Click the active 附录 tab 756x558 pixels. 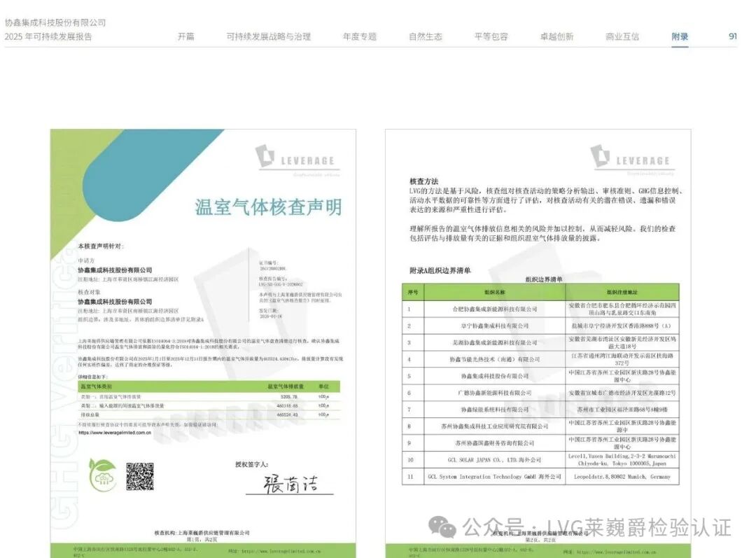pos(680,36)
